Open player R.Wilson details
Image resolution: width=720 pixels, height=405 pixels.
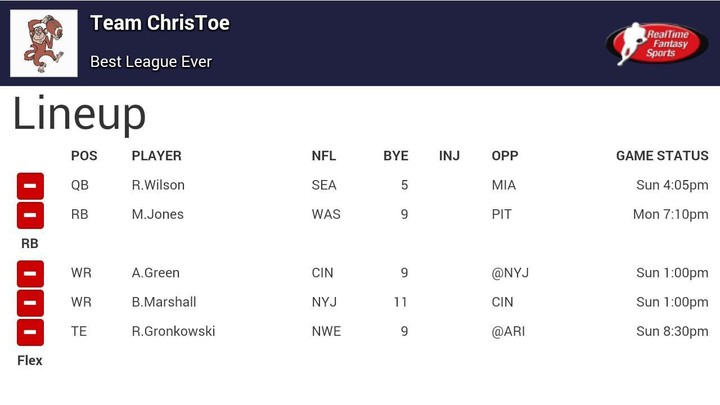(x=158, y=185)
